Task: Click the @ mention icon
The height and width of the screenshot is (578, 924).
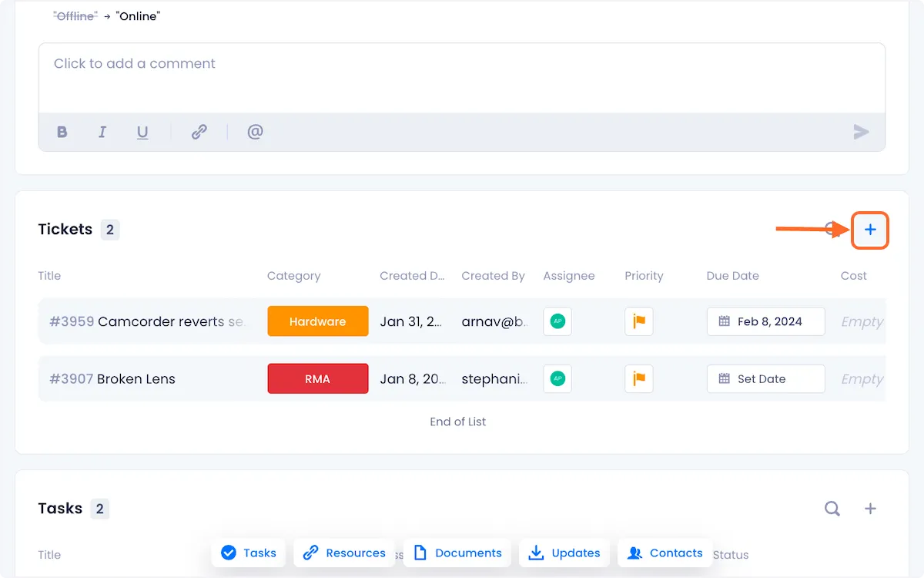Action: 255,132
